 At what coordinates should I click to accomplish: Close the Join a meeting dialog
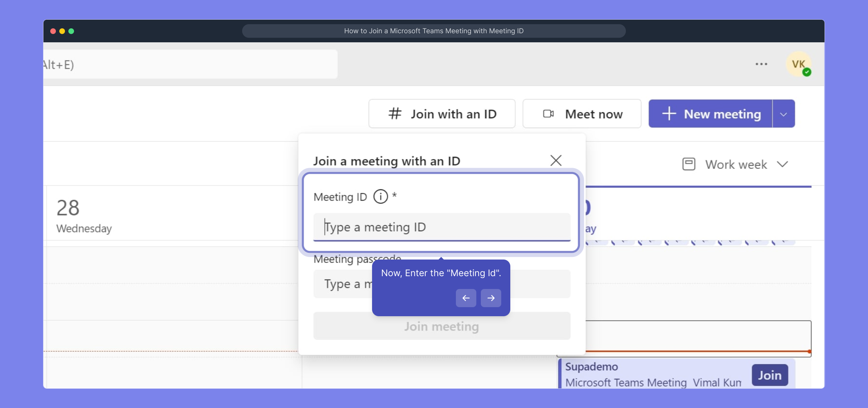coord(556,161)
